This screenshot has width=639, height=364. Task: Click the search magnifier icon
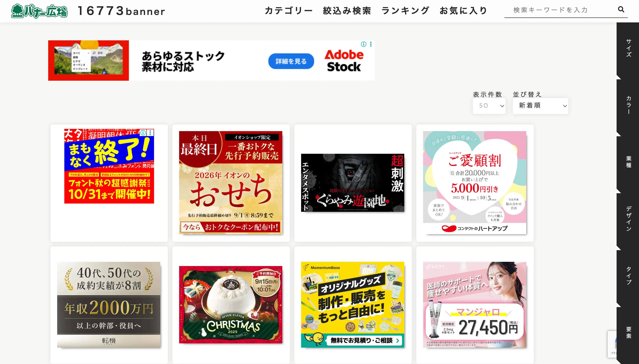(621, 9)
